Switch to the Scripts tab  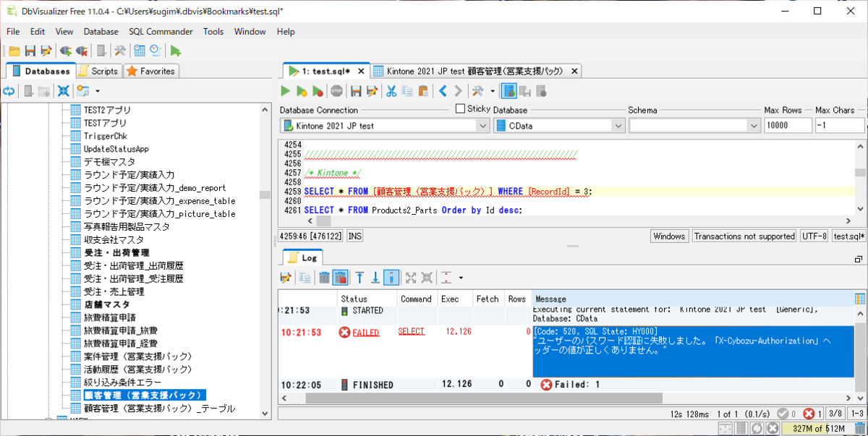98,71
